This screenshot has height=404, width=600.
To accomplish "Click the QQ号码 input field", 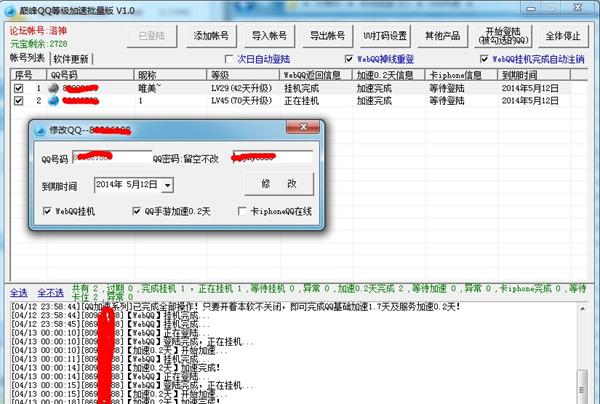I will pyautogui.click(x=112, y=158).
